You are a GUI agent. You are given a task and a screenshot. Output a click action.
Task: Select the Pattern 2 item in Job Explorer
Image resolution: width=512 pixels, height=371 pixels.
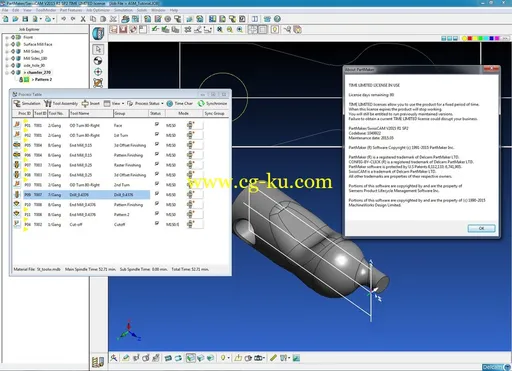tap(42, 80)
